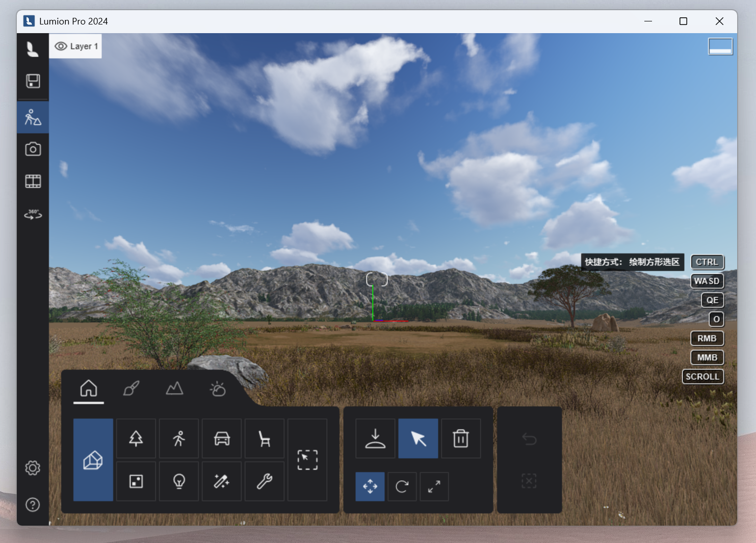This screenshot has height=543, width=756.
Task: Select the Rotate object tool
Action: [402, 486]
